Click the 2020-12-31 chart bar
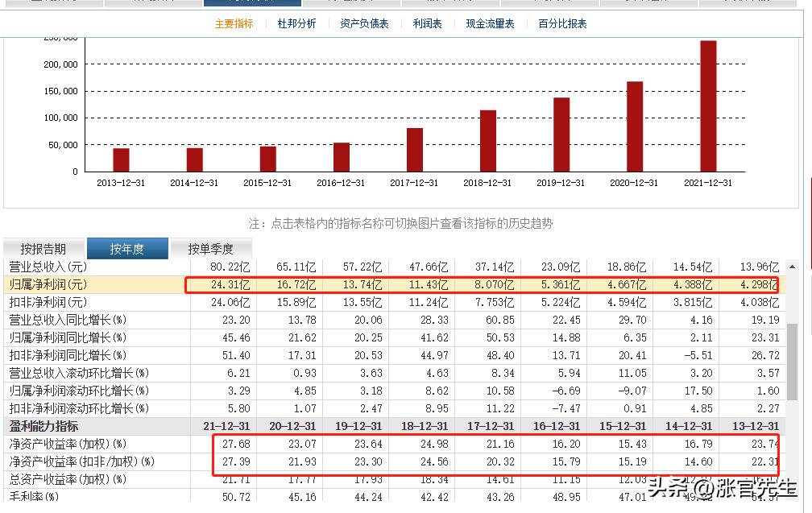The width and height of the screenshot is (812, 513). click(635, 126)
